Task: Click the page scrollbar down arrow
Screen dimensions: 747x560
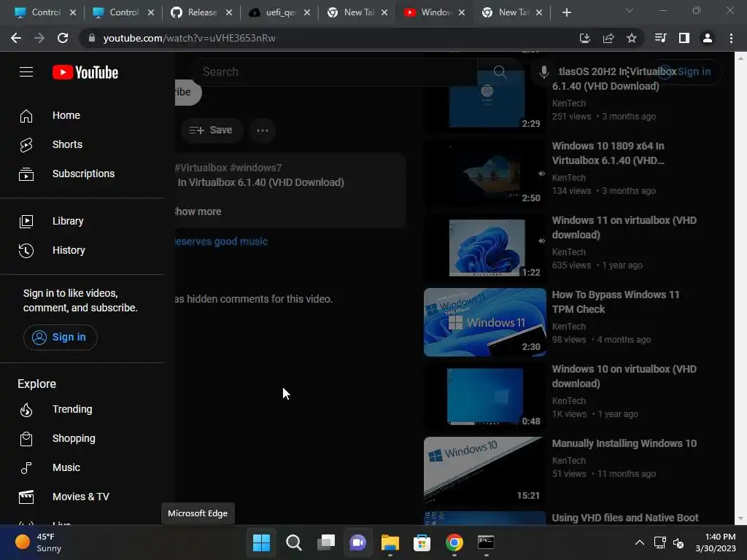Action: pyautogui.click(x=740, y=519)
